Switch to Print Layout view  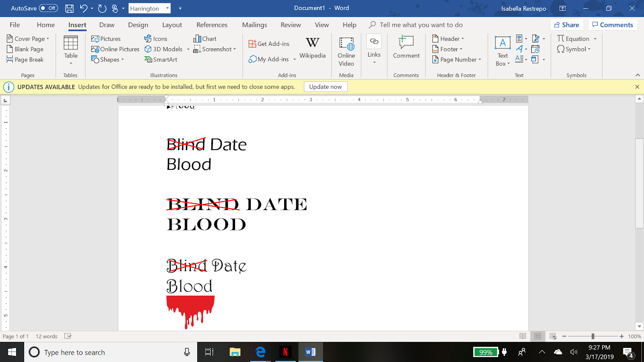[x=538, y=336]
